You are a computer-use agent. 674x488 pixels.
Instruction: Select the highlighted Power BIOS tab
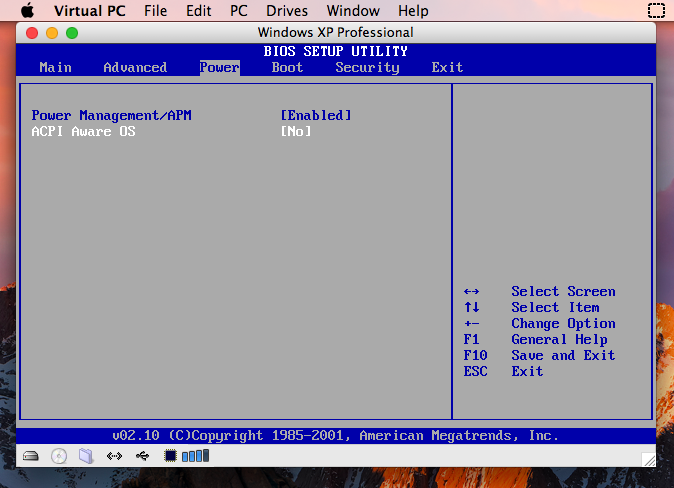pos(220,68)
